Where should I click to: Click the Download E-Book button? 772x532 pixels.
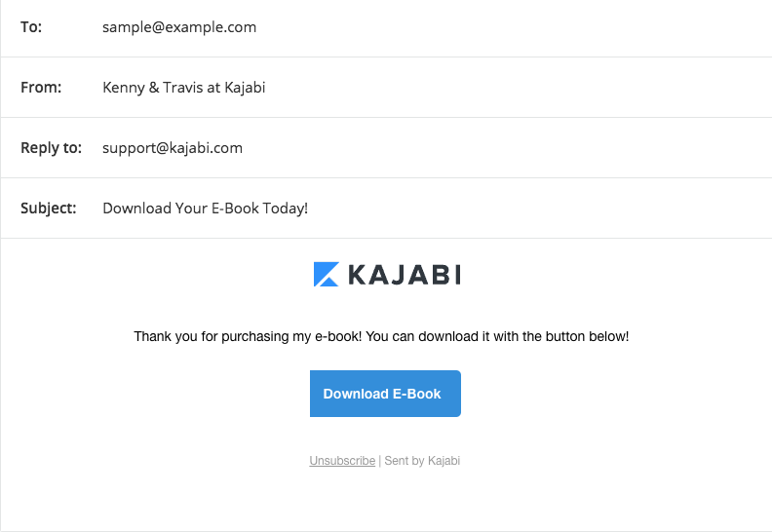385,394
